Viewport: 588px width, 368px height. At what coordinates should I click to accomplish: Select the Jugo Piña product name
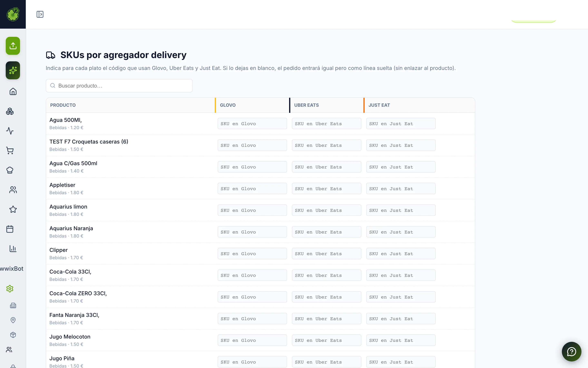[x=62, y=358]
